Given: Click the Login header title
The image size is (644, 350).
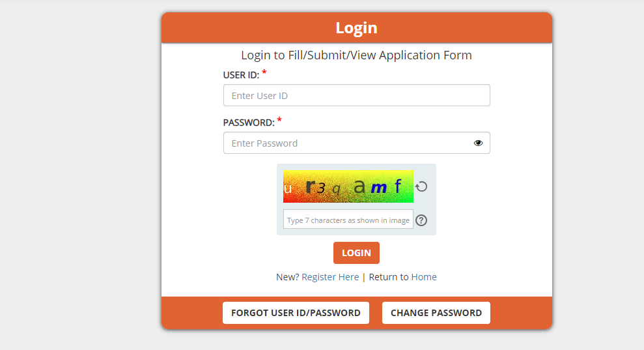Looking at the screenshot, I should point(356,28).
